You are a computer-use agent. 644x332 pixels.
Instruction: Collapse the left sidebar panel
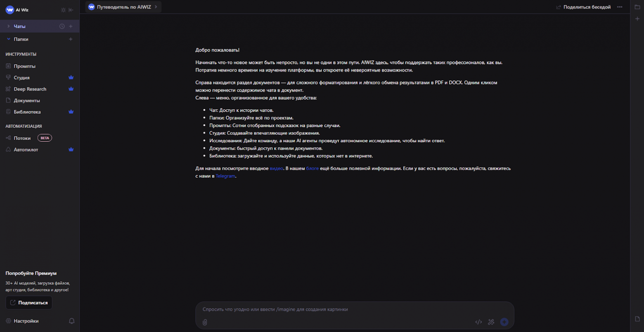pyautogui.click(x=71, y=10)
